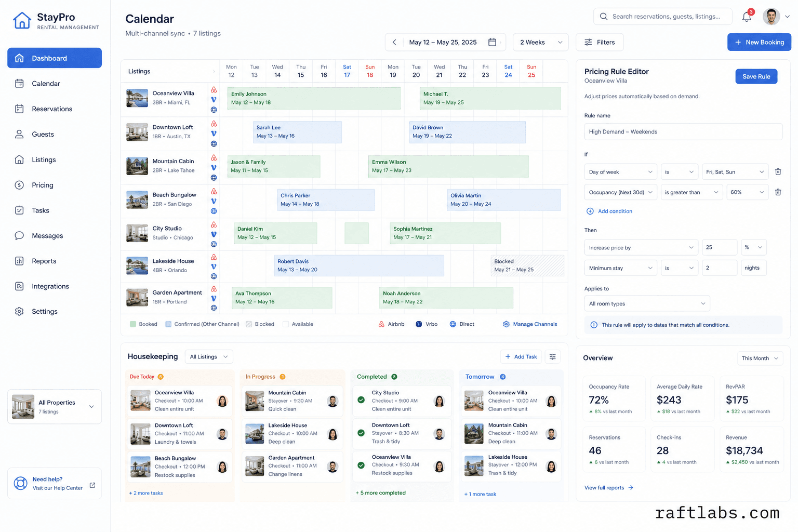Expand the user profile menu chevron
The height and width of the screenshot is (532, 798).
tap(787, 17)
